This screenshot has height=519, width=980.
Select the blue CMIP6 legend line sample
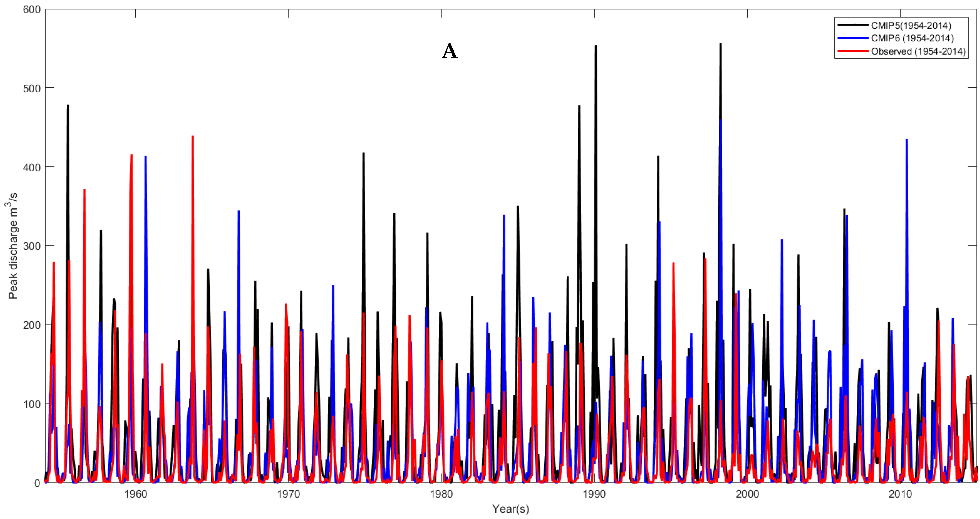click(853, 38)
